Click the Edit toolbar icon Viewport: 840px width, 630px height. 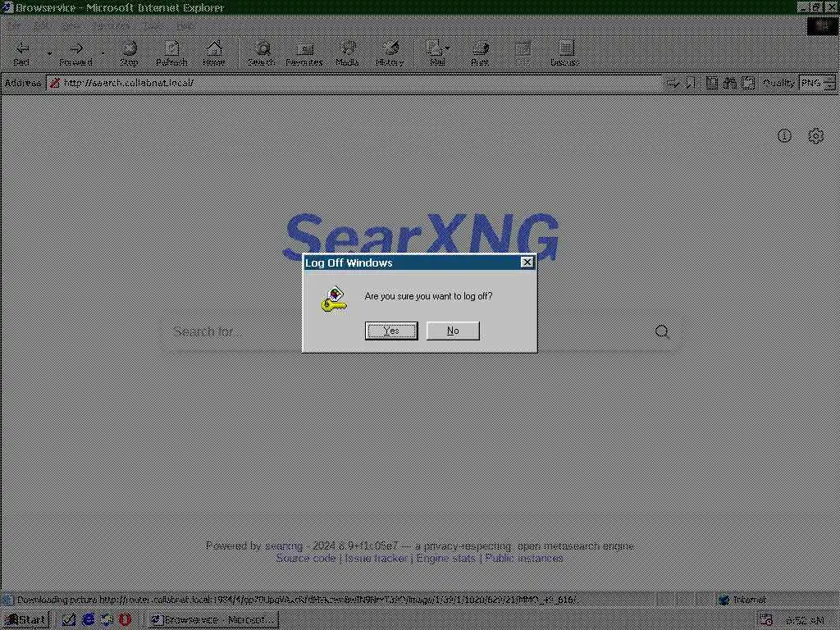point(523,53)
